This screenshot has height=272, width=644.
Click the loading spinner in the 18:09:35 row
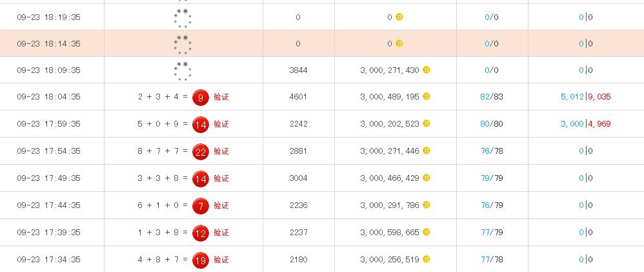(x=183, y=71)
